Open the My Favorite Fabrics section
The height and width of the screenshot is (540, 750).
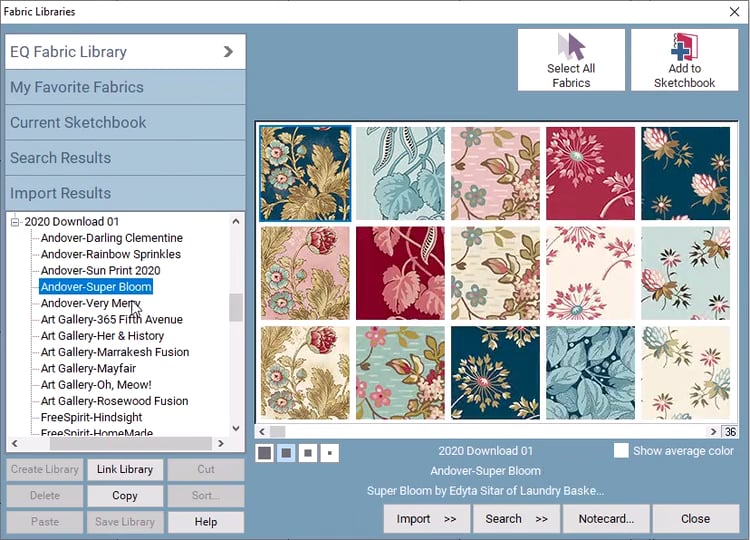(125, 87)
